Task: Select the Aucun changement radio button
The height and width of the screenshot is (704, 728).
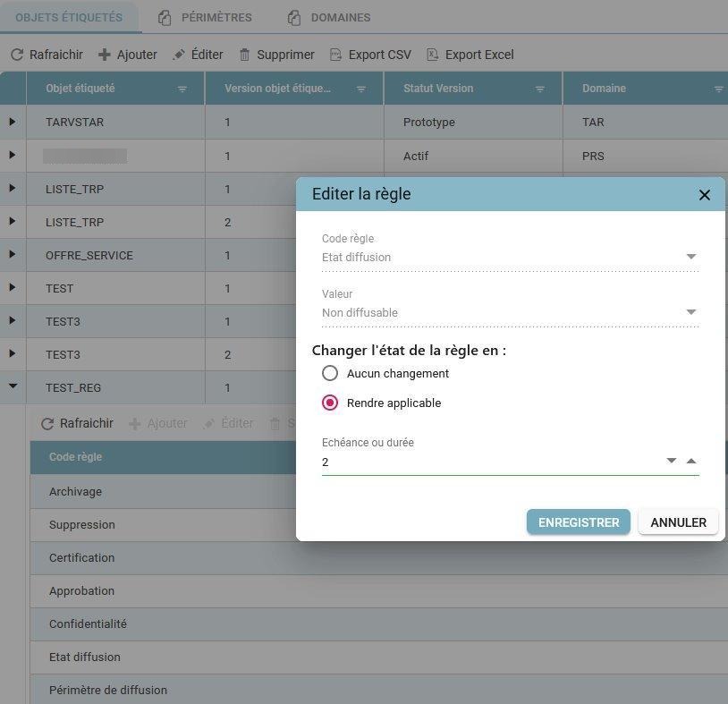Action: click(x=330, y=373)
